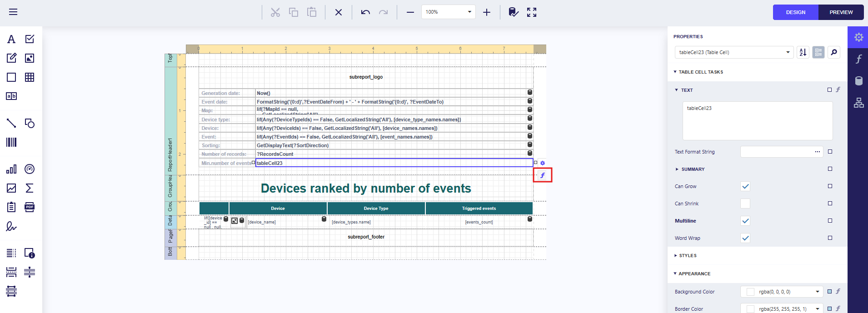Click the red-highlighted expression f button

[x=542, y=175]
